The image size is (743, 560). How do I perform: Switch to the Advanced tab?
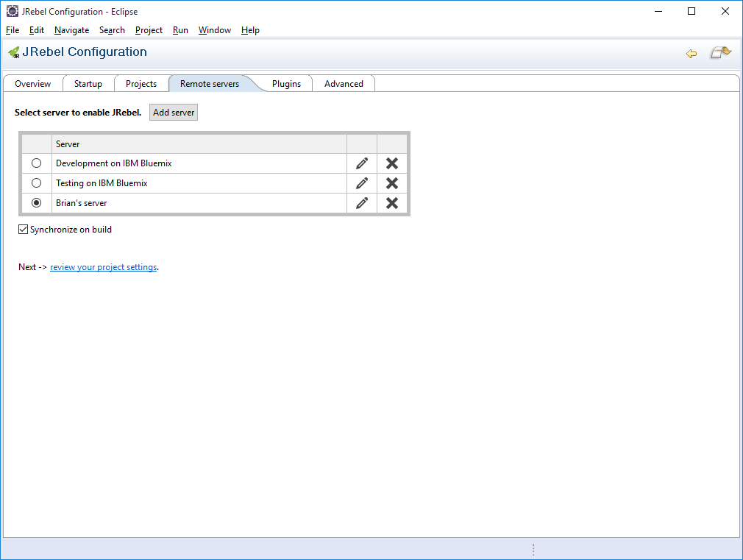(x=344, y=83)
